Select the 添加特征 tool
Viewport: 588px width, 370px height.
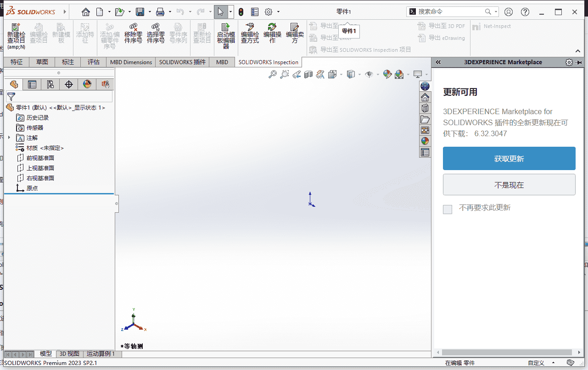[85, 34]
